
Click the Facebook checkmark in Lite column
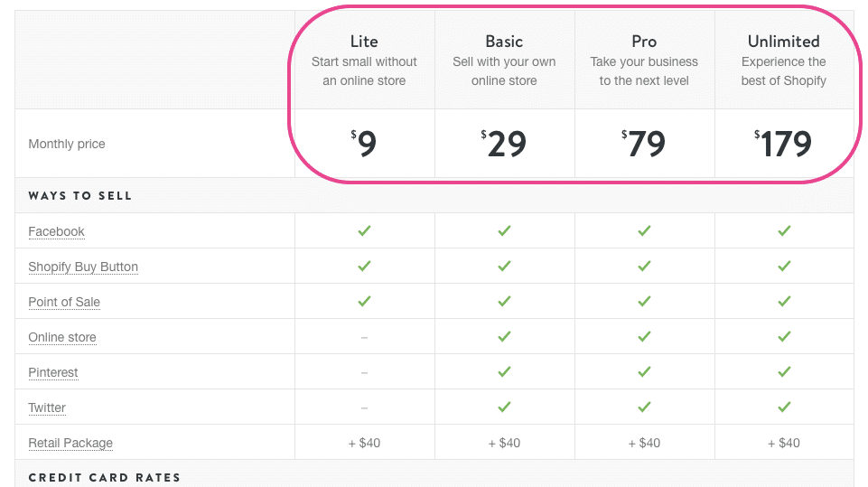tap(364, 231)
